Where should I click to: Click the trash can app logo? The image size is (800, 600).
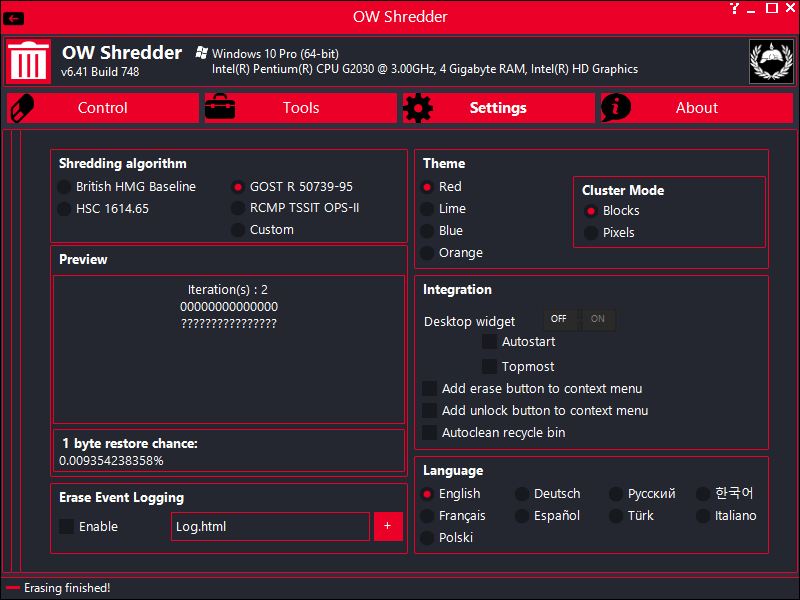(x=29, y=61)
